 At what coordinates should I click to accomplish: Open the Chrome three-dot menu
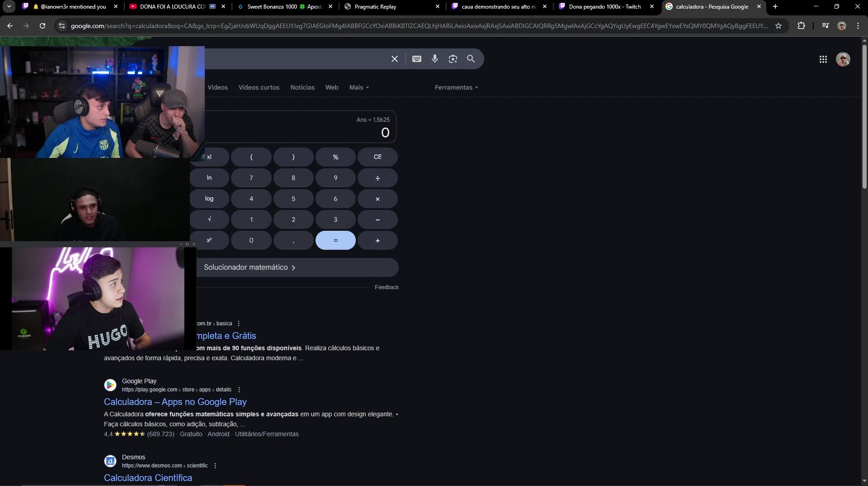point(858,26)
